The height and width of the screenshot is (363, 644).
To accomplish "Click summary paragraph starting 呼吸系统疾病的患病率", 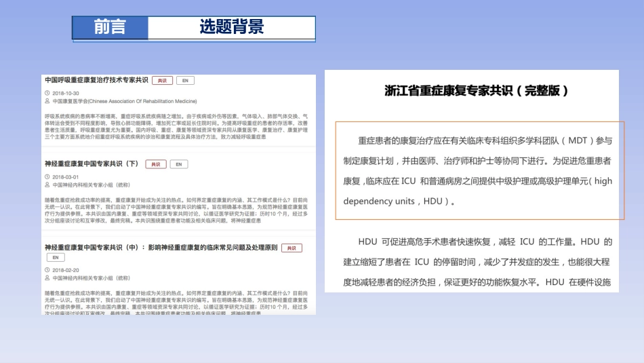I will [x=176, y=127].
